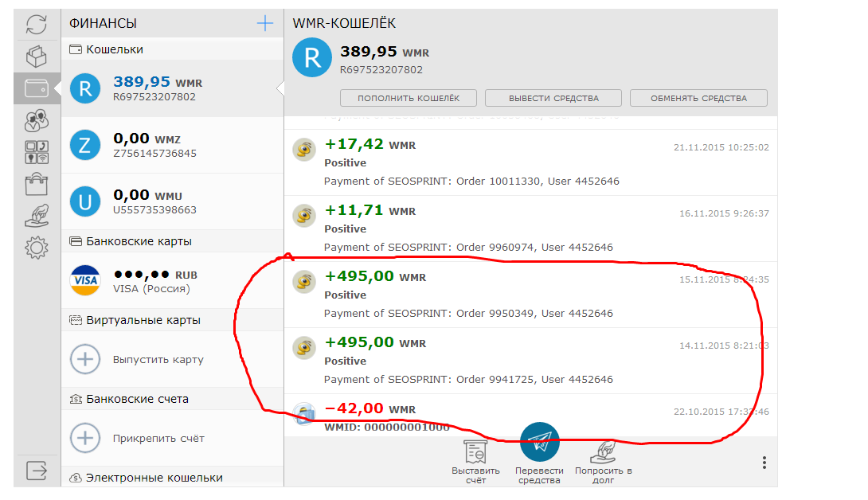Select the WMU wallet U555735398663
This screenshot has height=500, width=868.
[172, 201]
